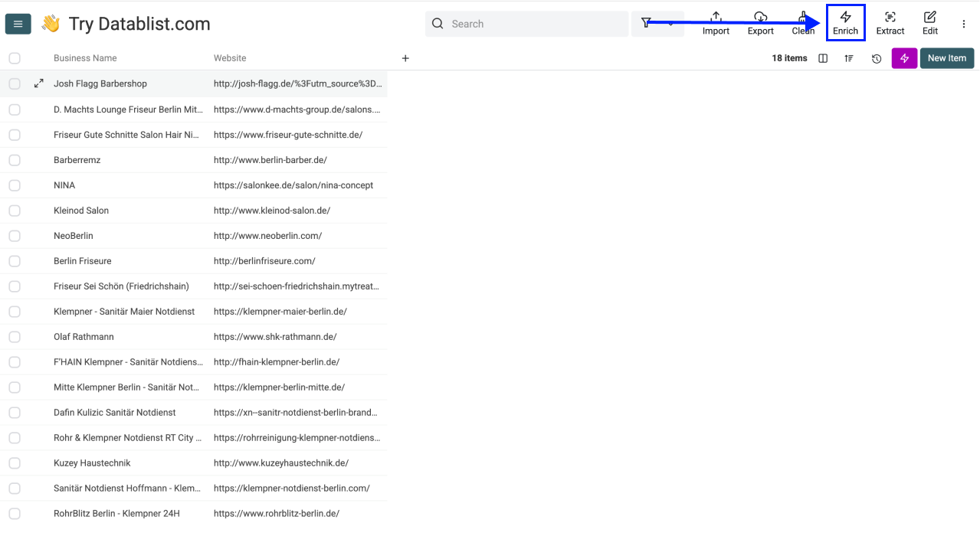Open the Enrich tool
The image size is (980, 536).
[x=845, y=23]
